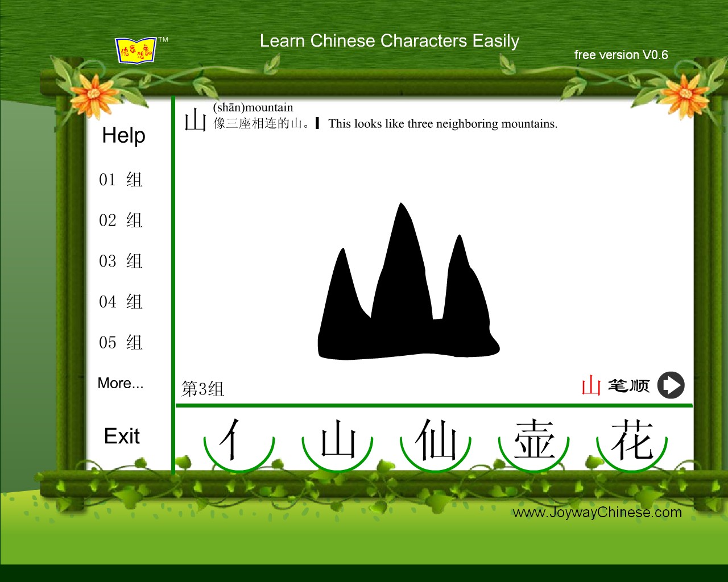Image resolution: width=728 pixels, height=582 pixels.
Task: Click the Chinese explanation '像三座相连的山。'
Action: click(262, 123)
